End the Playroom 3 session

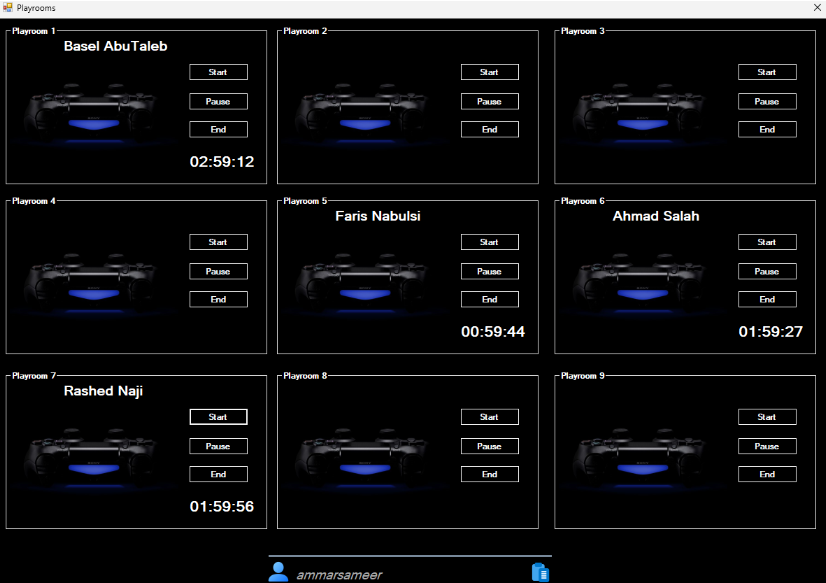(x=767, y=130)
